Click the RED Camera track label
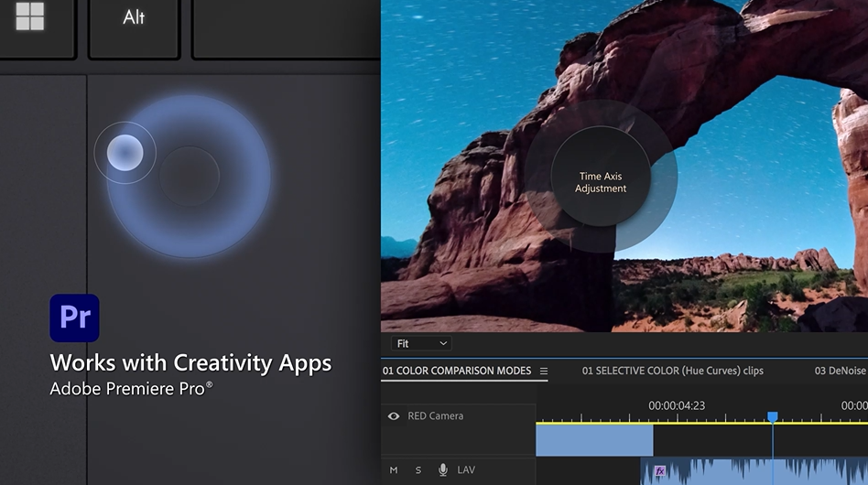Viewport: 868px width, 485px height. point(435,416)
